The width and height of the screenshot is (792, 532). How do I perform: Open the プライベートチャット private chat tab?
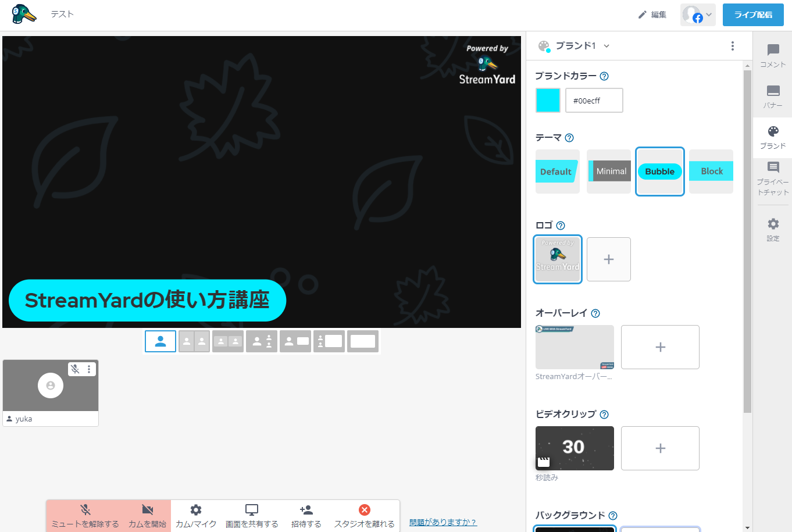coord(773,178)
